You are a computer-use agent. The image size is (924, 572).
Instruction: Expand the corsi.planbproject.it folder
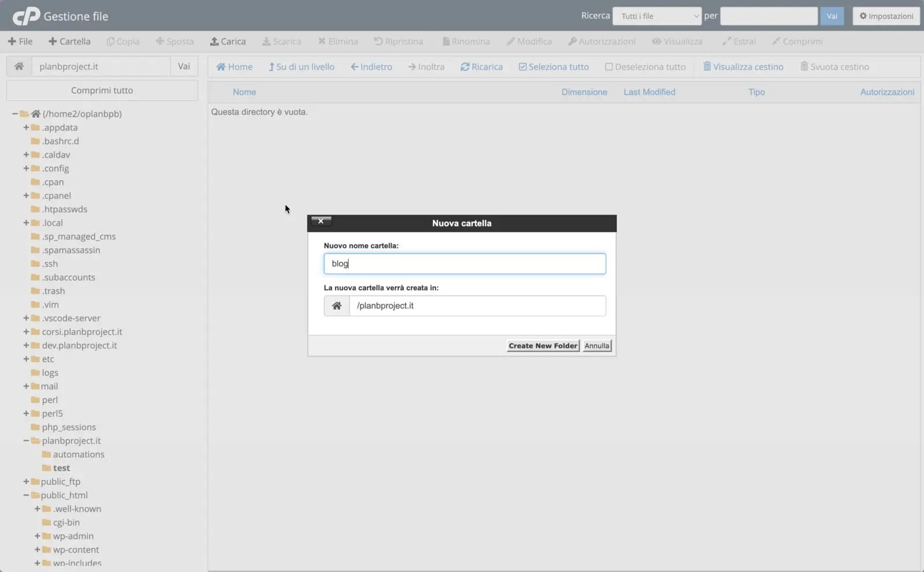pyautogui.click(x=26, y=332)
